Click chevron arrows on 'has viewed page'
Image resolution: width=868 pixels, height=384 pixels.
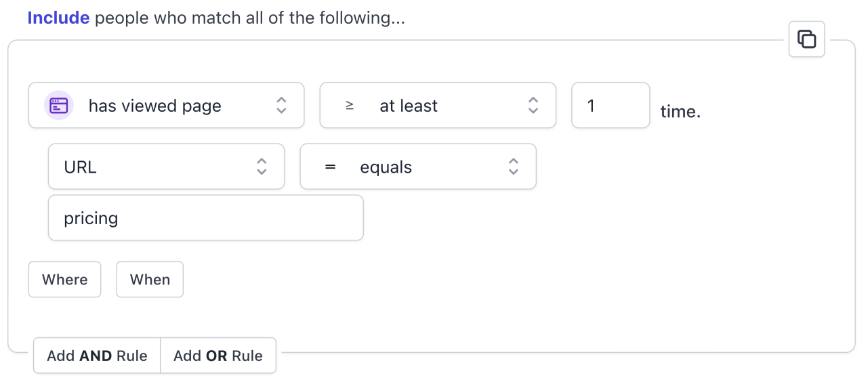tap(281, 106)
